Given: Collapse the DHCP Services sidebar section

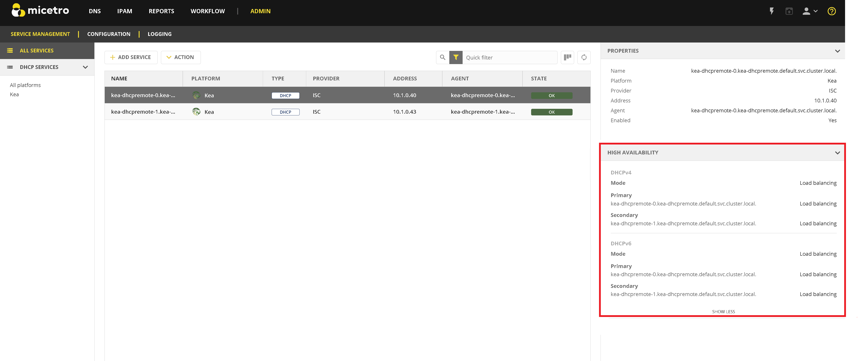Looking at the screenshot, I should click(85, 67).
